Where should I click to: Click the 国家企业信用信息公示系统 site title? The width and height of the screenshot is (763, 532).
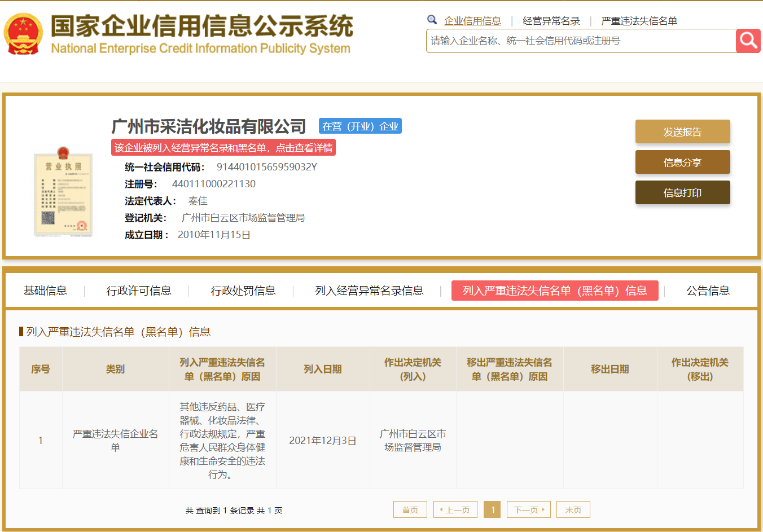click(202, 26)
